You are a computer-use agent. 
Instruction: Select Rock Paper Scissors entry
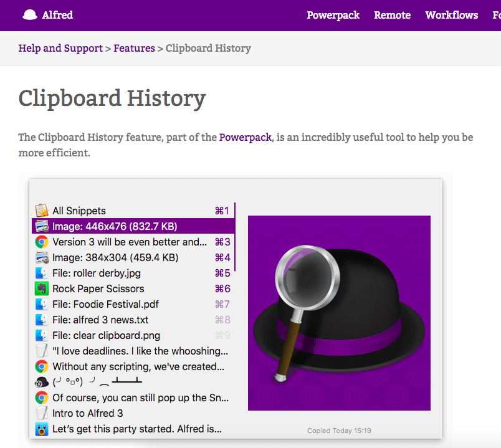pos(98,289)
